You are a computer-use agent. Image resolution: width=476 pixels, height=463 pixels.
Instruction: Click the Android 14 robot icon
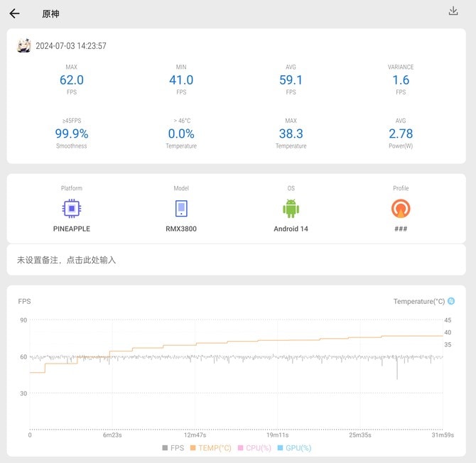(x=291, y=208)
